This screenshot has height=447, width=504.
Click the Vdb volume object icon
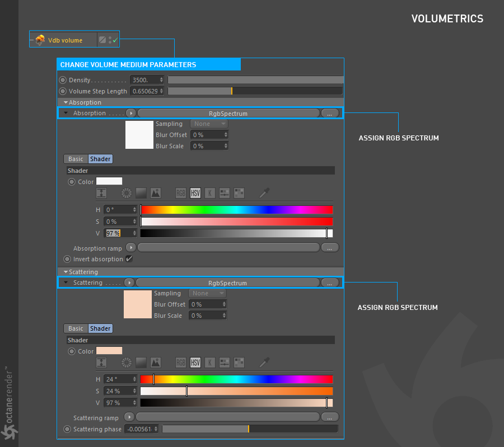(40, 40)
